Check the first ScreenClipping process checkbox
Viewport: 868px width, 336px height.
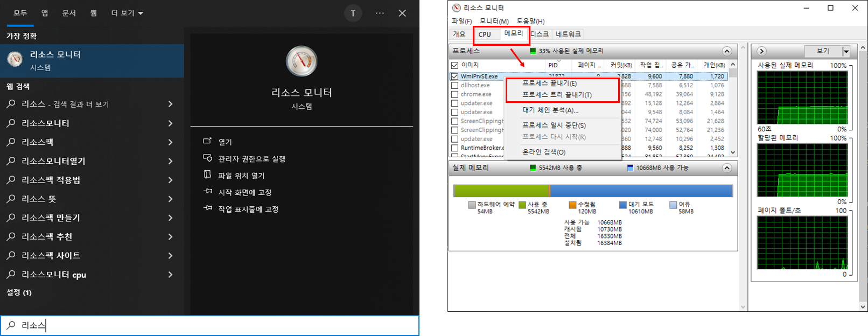coord(454,121)
